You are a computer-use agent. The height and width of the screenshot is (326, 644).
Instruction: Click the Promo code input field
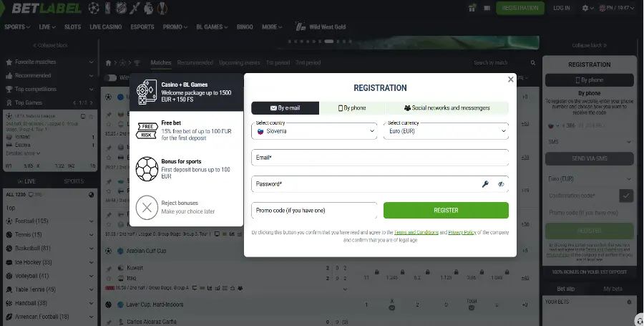(x=314, y=211)
